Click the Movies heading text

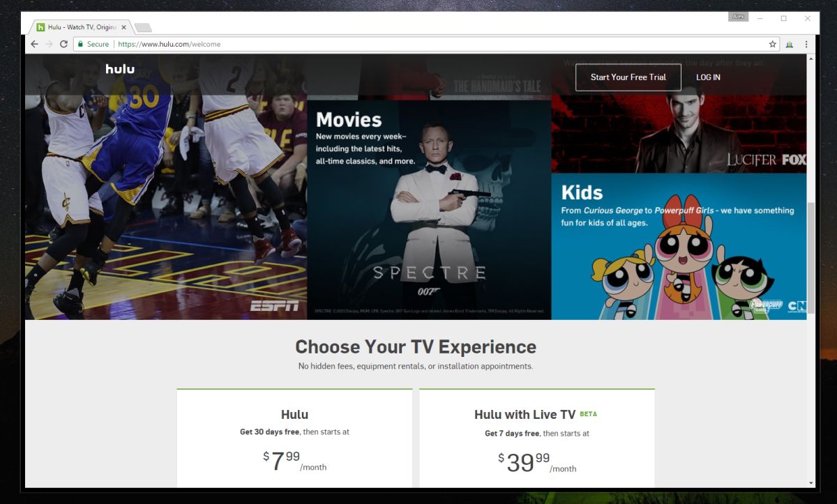tap(349, 119)
